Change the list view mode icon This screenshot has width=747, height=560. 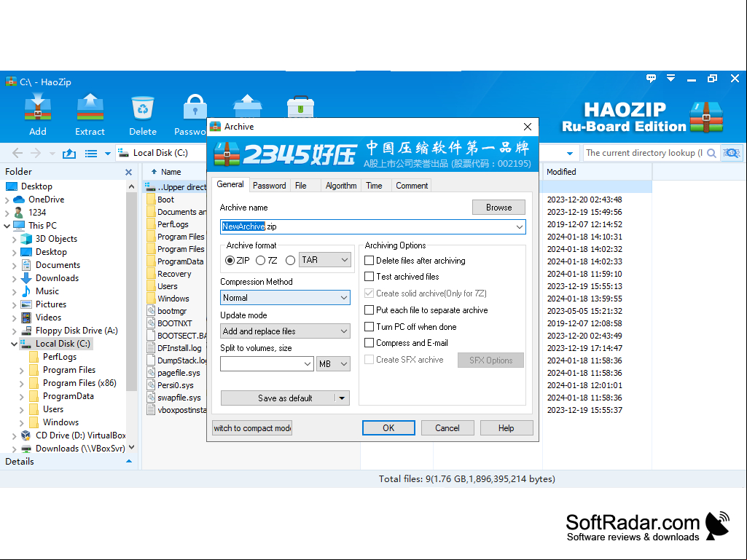(x=91, y=154)
